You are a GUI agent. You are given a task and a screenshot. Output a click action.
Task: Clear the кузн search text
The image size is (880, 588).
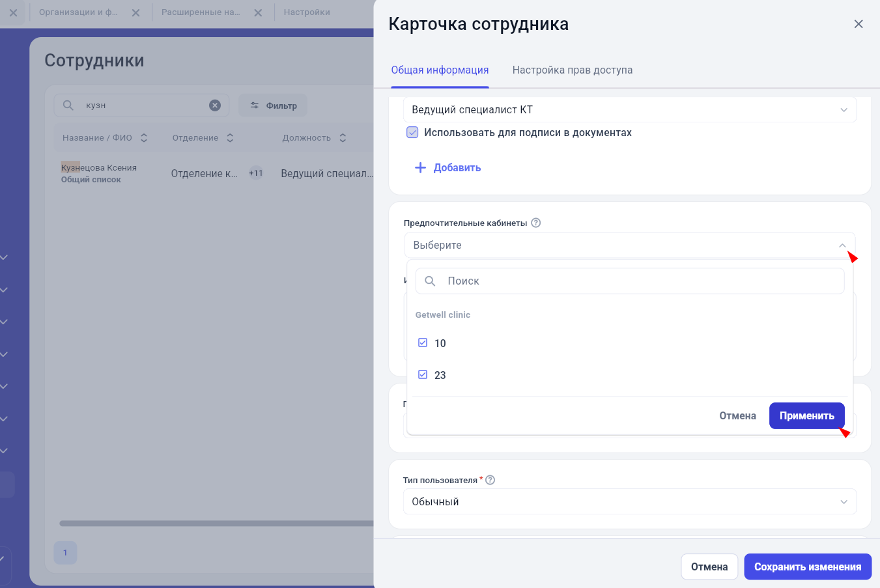pos(215,105)
